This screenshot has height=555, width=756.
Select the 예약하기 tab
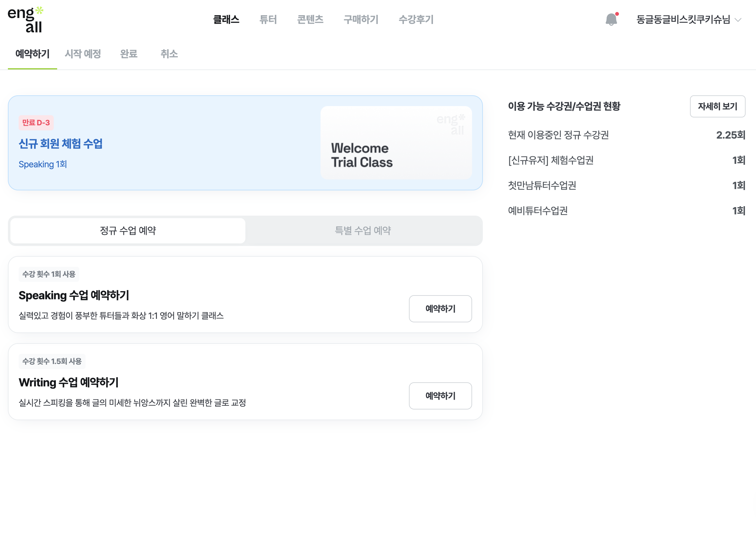tap(32, 54)
